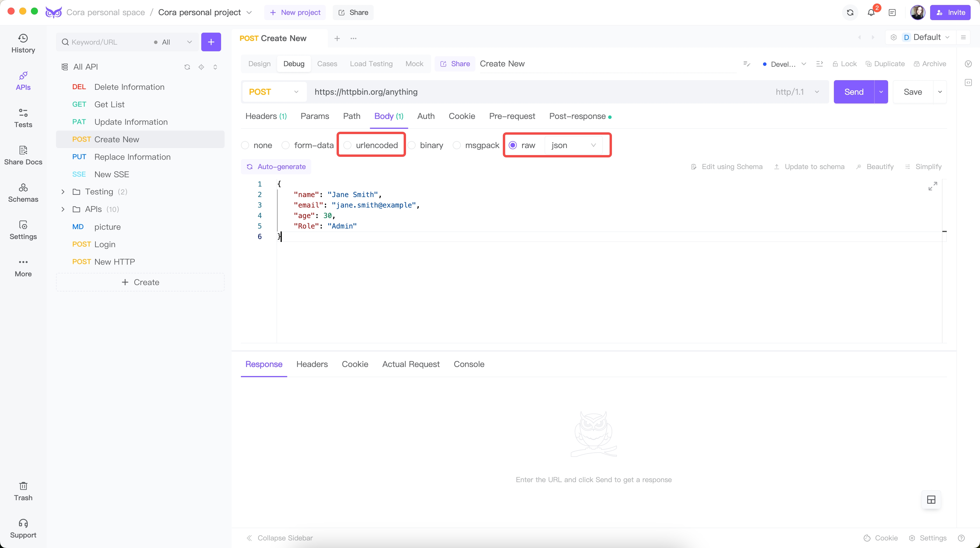Expand the body editor to fullscreen
This screenshot has width=980, height=548.
click(932, 186)
